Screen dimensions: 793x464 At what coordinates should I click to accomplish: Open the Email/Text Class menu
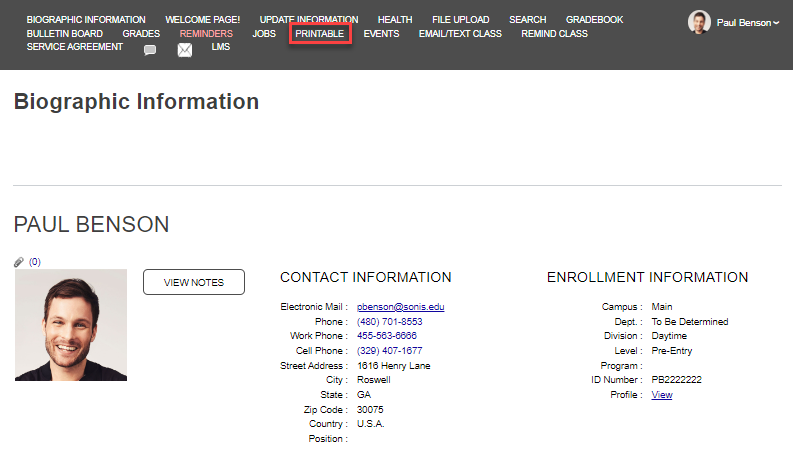tap(460, 34)
